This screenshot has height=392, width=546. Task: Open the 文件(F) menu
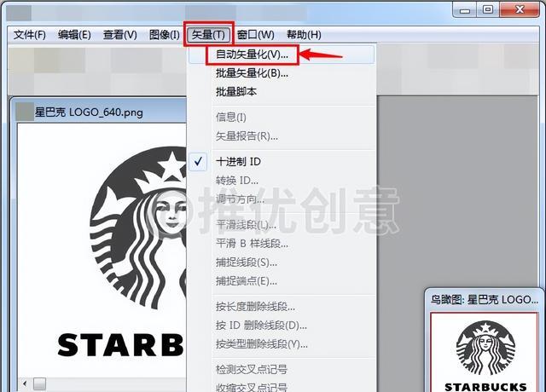coord(30,35)
